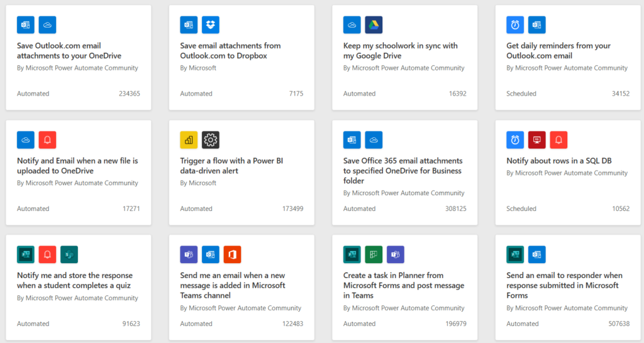Click usage count 234365
Viewport: 644px width, 343px height.
click(130, 94)
